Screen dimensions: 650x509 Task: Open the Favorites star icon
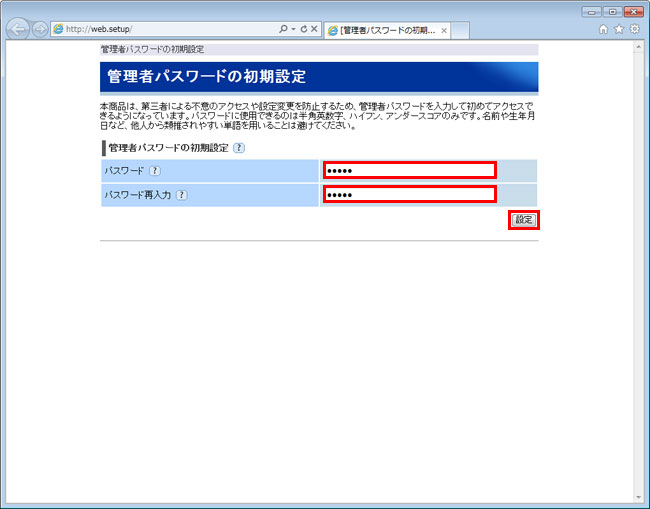pos(619,30)
